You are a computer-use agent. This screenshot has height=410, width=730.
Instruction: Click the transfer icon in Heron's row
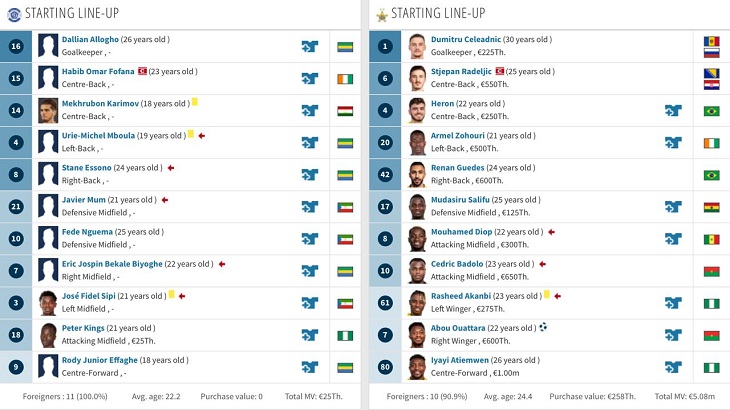point(673,111)
